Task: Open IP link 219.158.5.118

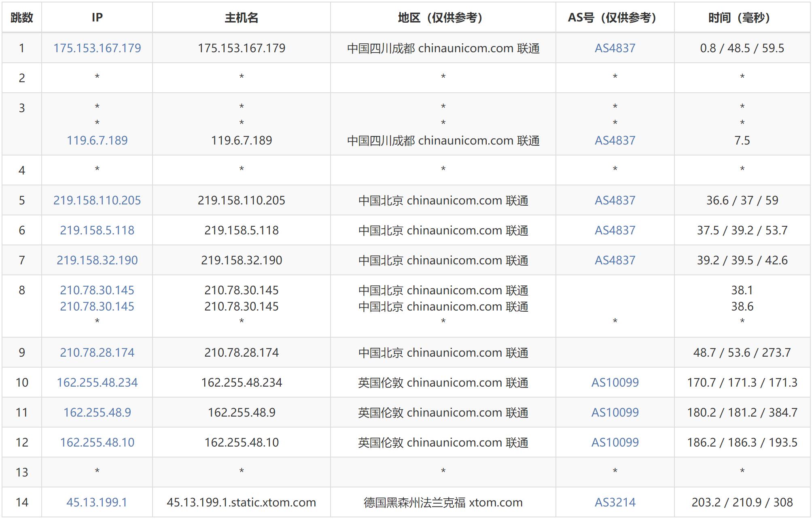Action: click(x=97, y=230)
